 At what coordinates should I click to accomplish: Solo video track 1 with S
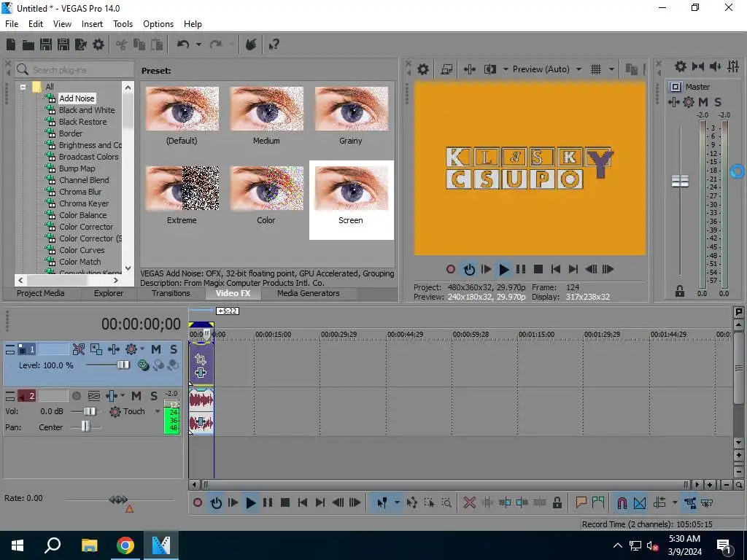[x=174, y=349]
